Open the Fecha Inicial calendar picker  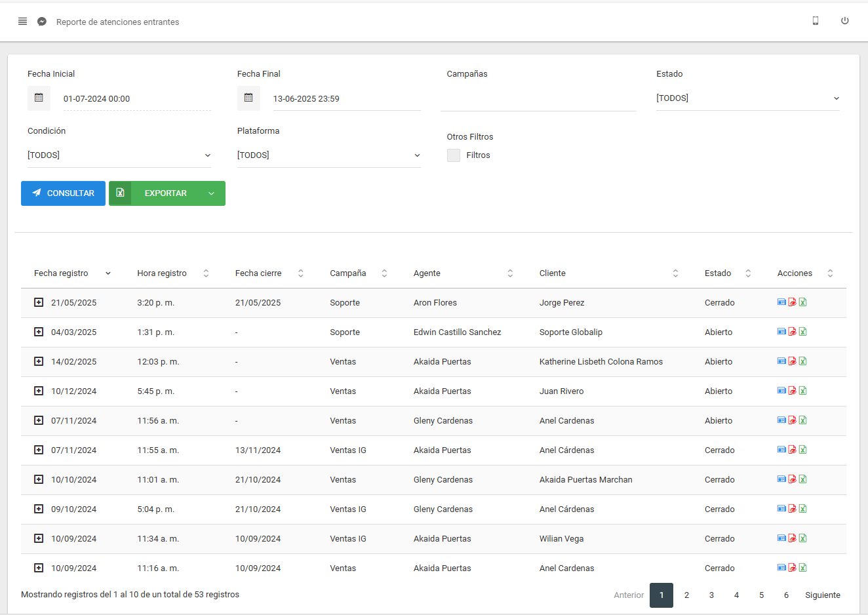pos(39,98)
